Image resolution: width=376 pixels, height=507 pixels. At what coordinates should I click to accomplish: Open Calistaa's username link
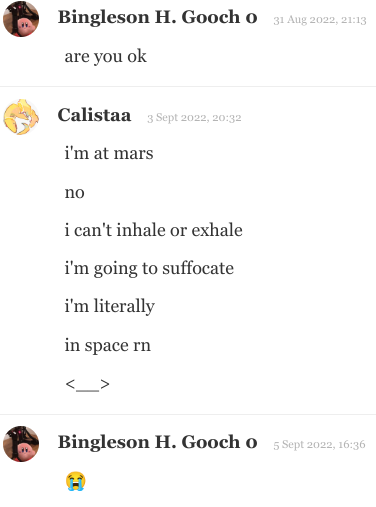coord(94,115)
